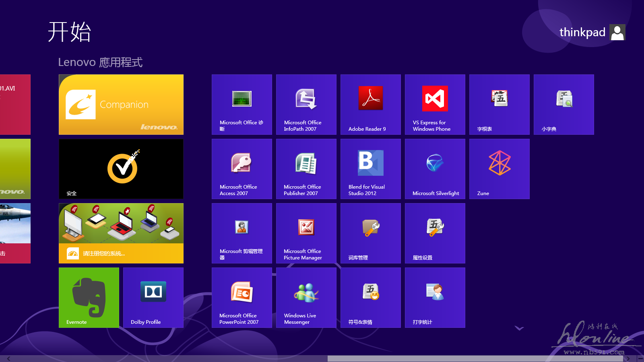
Task: Launch Blend for Visual Studio 2012
Action: click(x=370, y=169)
